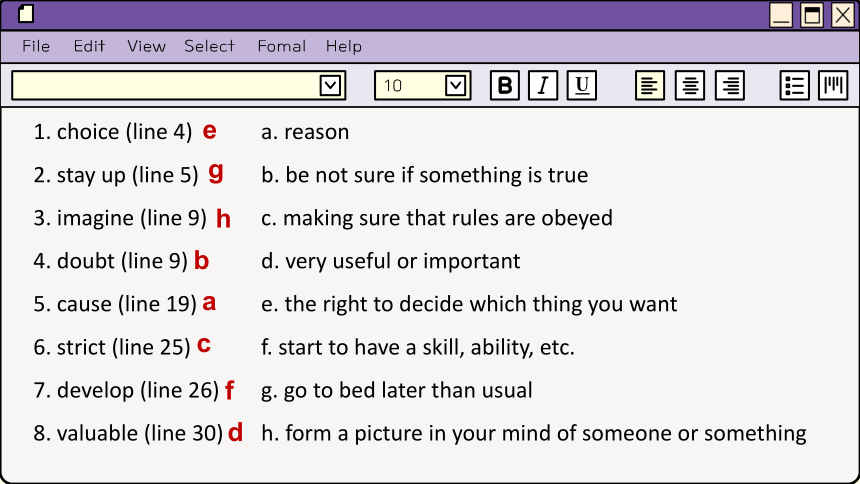
Task: Toggle italic formatting
Action: point(543,86)
